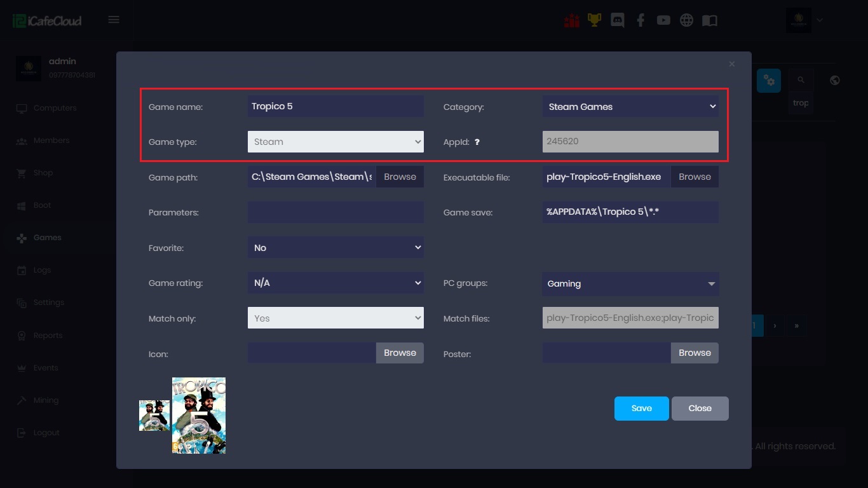Click the trophy icon in header
Image resolution: width=868 pixels, height=488 pixels.
click(594, 20)
